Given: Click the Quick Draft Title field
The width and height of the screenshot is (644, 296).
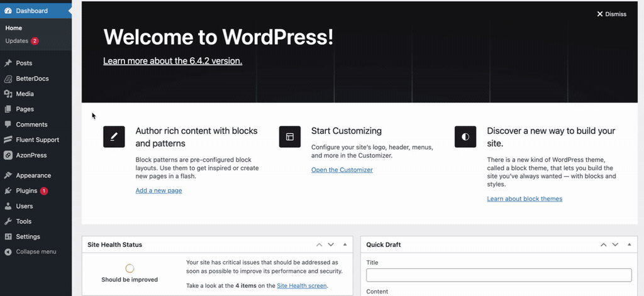Looking at the screenshot, I should (x=499, y=275).
